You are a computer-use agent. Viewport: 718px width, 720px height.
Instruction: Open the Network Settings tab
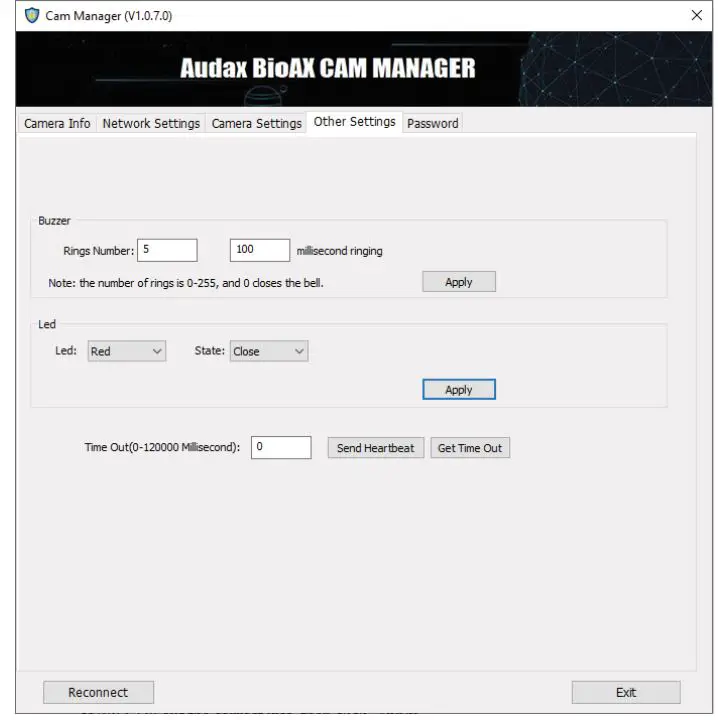point(151,124)
